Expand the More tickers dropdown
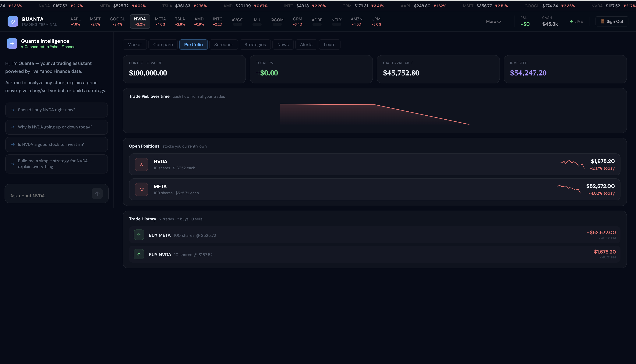 (493, 22)
